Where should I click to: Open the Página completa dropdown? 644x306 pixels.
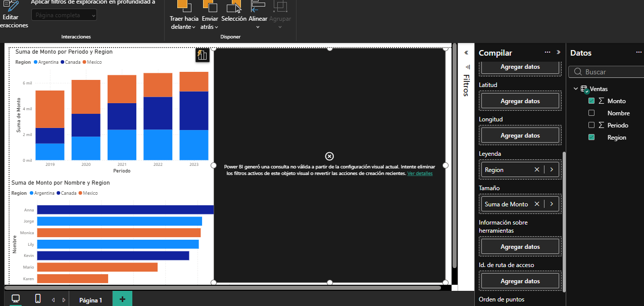[64, 15]
